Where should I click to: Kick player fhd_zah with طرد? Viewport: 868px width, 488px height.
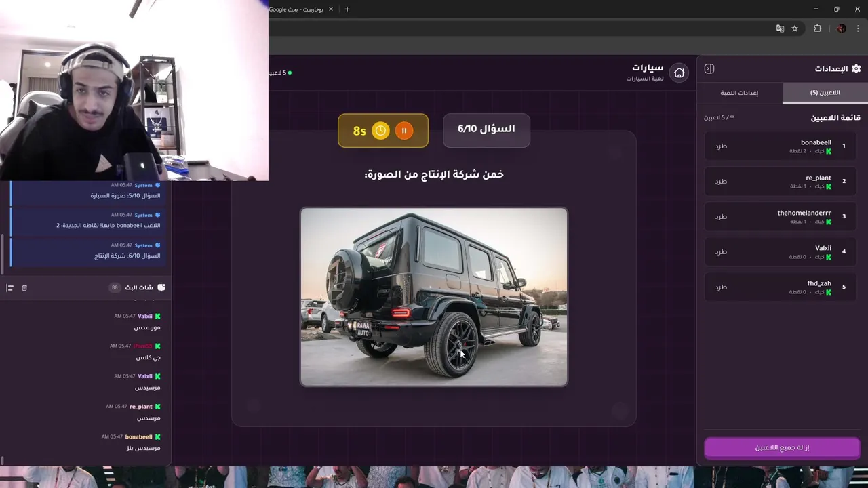[721, 287]
